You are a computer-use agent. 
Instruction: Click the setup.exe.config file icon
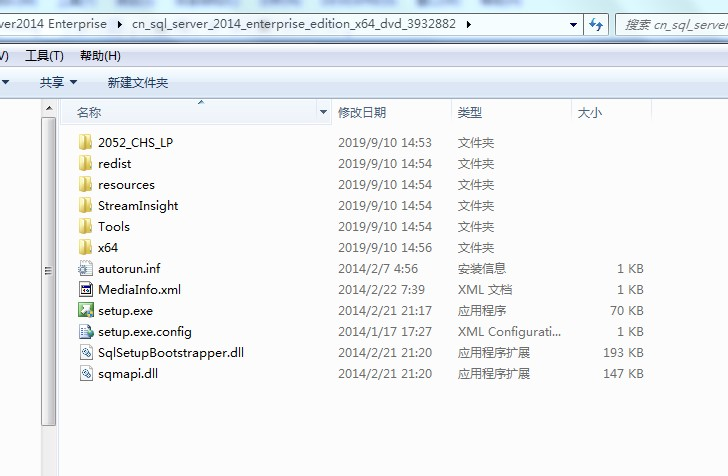pos(85,332)
